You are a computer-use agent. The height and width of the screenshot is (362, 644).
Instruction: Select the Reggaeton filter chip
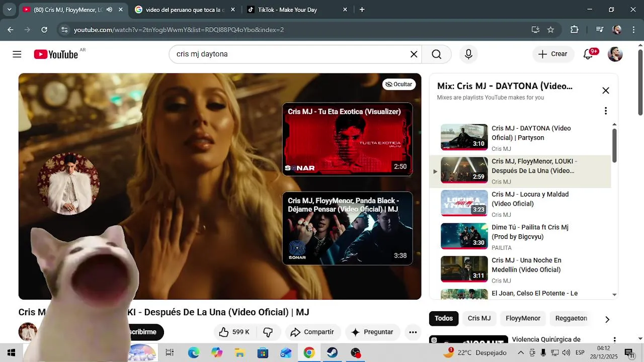click(x=571, y=318)
